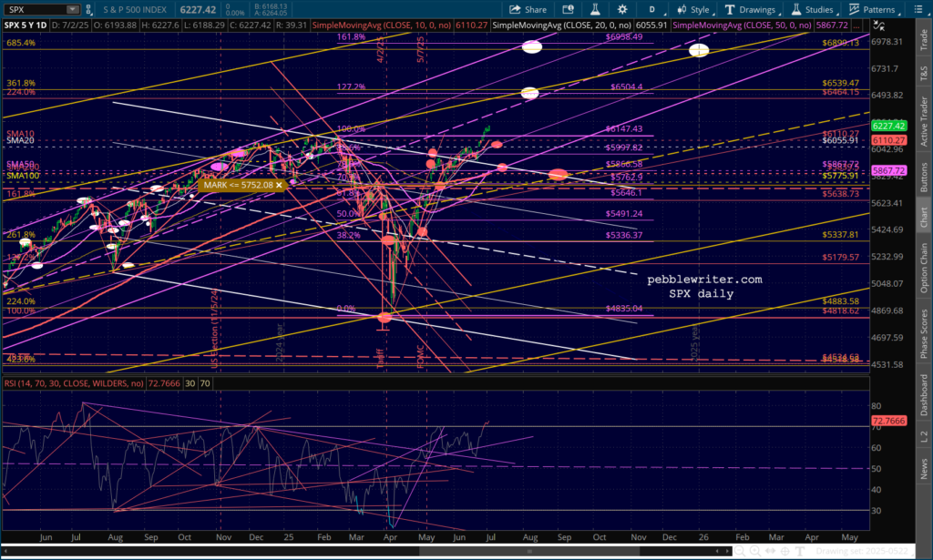Open the Active Trader sidebar tab

coord(924,120)
